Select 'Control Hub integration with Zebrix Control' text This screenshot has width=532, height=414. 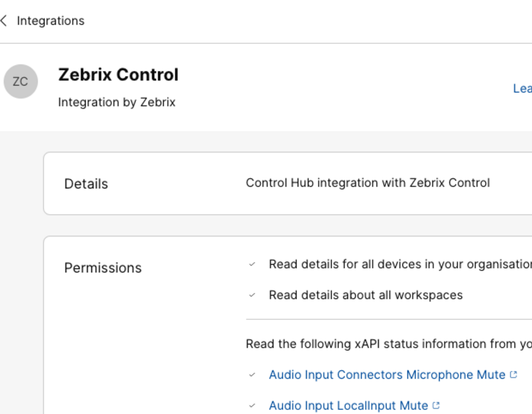(x=368, y=183)
